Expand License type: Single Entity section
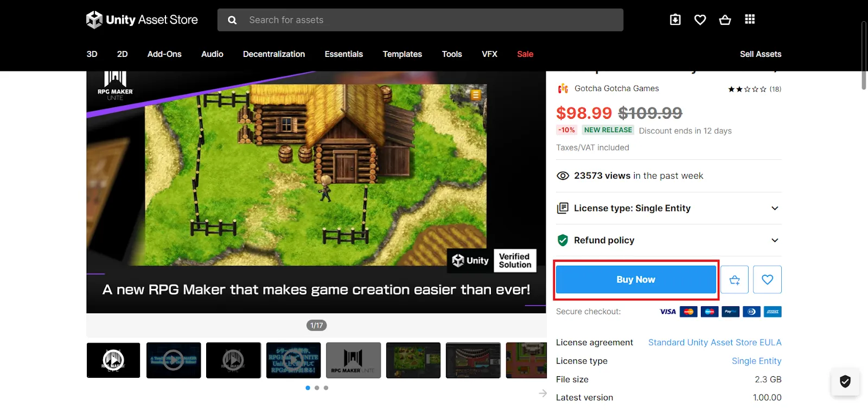Screen dimensions: 868x419 (x=668, y=208)
